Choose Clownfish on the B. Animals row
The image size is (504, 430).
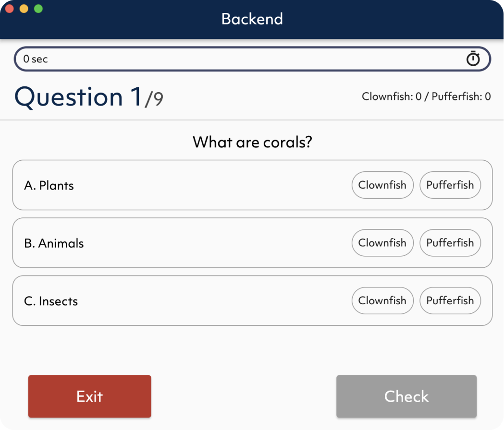pyautogui.click(x=382, y=243)
